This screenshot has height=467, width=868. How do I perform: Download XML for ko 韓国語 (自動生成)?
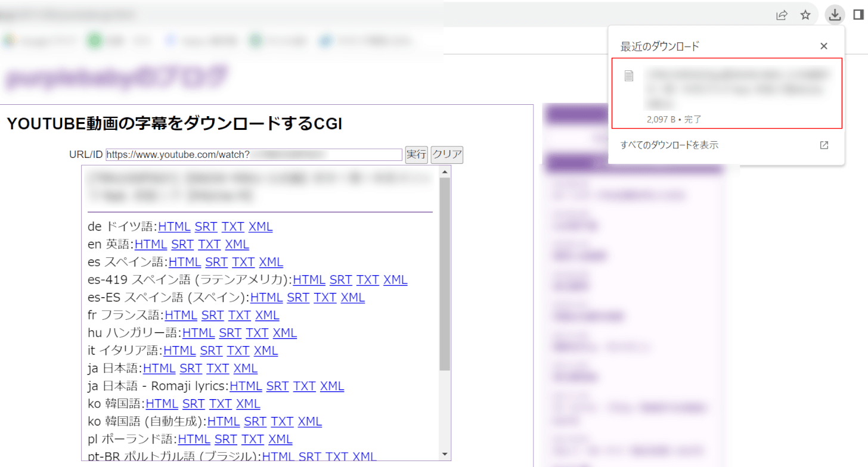310,421
